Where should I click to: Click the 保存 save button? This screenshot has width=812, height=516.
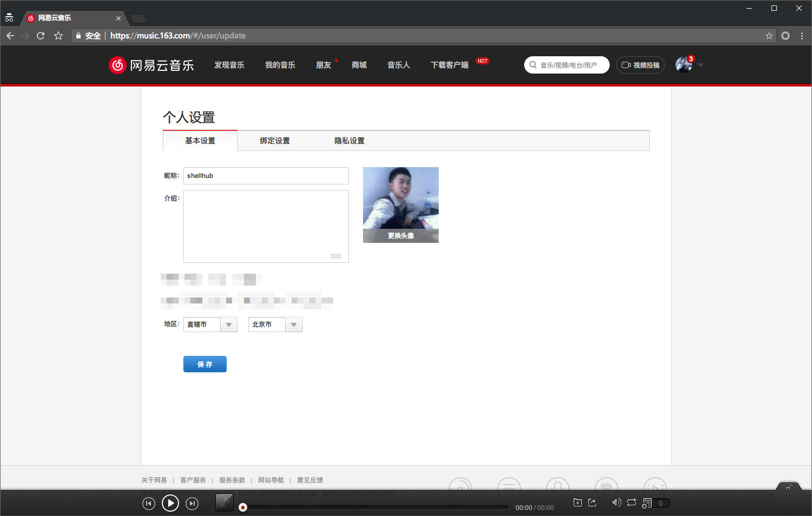pos(205,364)
